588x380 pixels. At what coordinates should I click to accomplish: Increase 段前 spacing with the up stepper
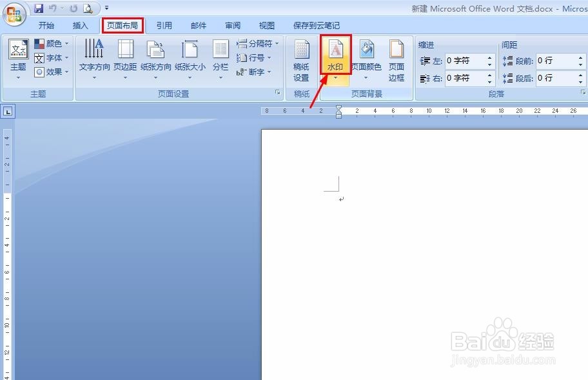tap(580, 57)
